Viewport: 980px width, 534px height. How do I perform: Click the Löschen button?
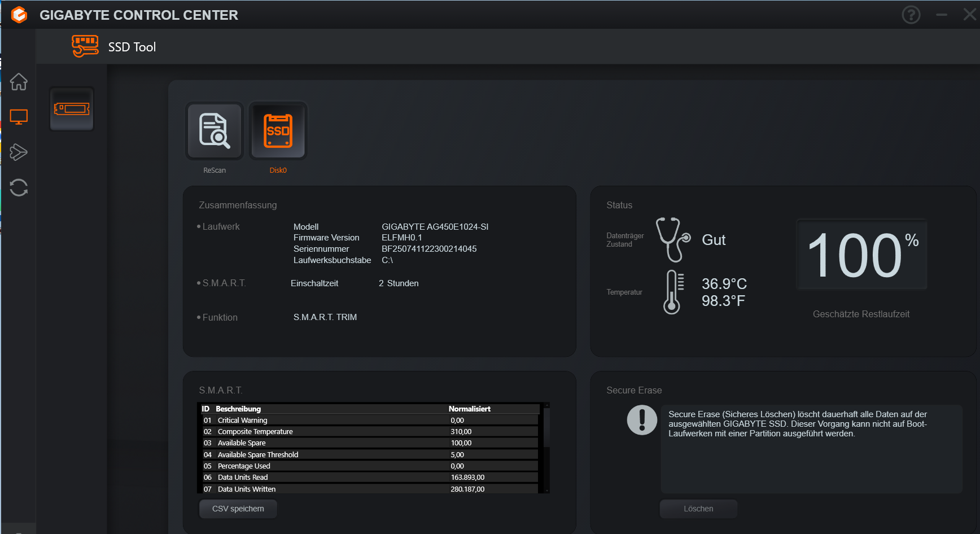[x=698, y=509]
